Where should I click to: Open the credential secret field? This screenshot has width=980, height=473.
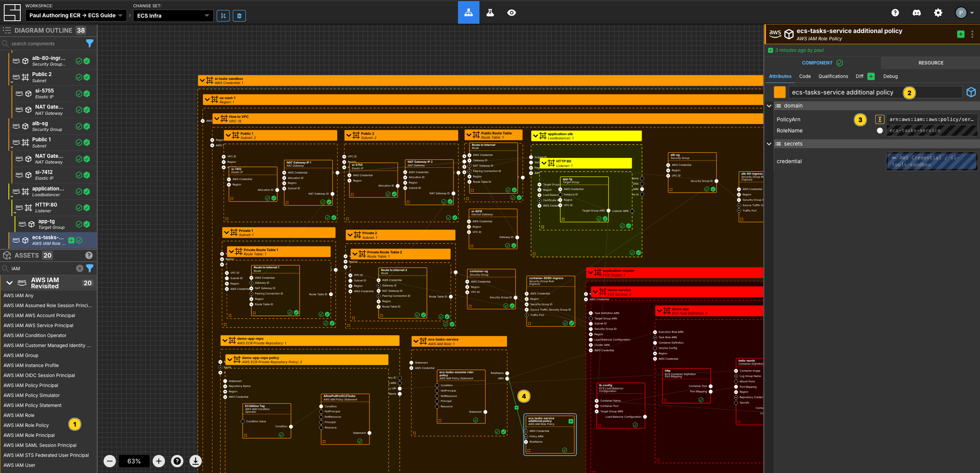932,161
